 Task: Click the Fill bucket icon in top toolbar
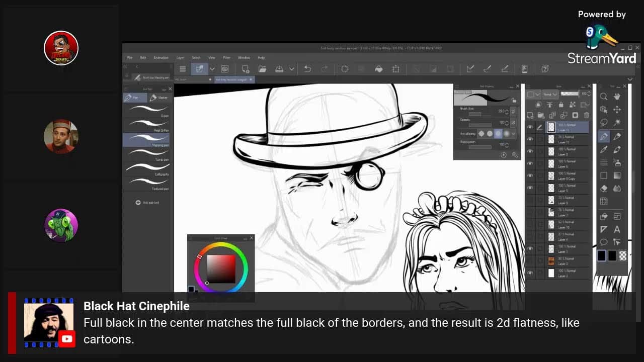coord(379,69)
